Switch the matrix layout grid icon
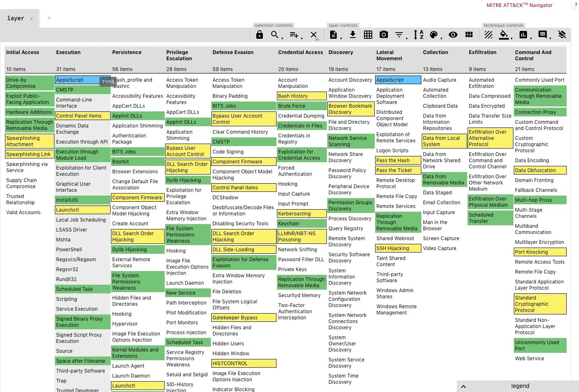This screenshot has height=392, width=579. pos(469,35)
